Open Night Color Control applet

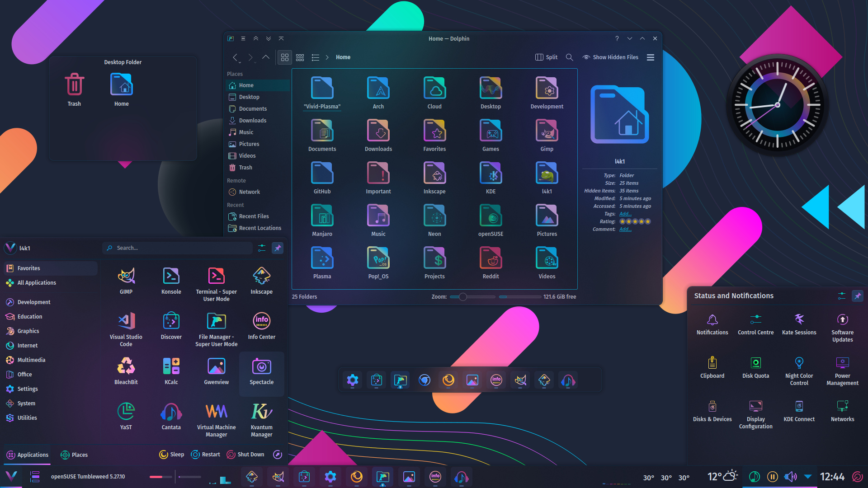pos(799,371)
